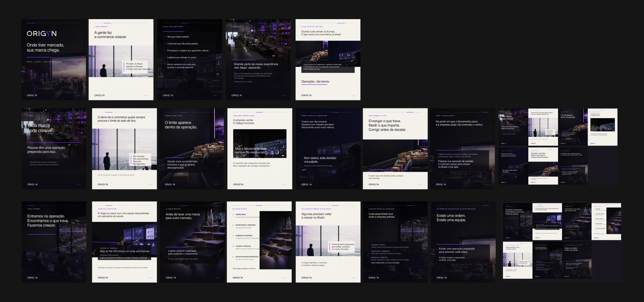Image resolution: width=644 pixels, height=302 pixels.
Task: Click the step 'VENDER MAIS' on the large cinco etapas slide
Action: (x=240, y=214)
